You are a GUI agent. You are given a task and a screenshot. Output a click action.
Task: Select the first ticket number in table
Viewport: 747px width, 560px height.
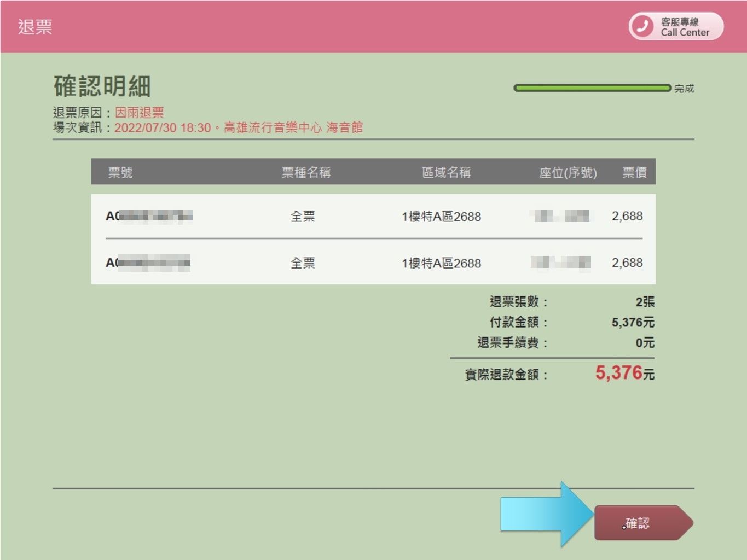point(148,216)
